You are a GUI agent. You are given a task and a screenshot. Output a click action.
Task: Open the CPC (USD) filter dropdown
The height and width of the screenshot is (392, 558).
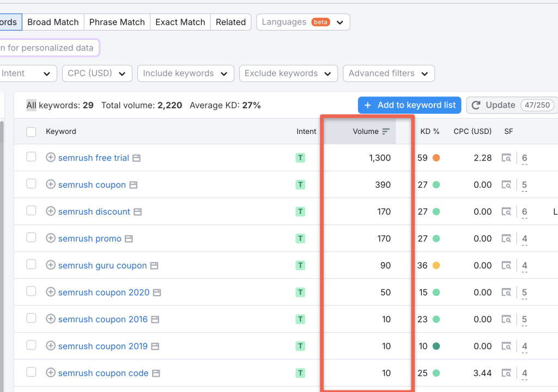click(x=97, y=73)
